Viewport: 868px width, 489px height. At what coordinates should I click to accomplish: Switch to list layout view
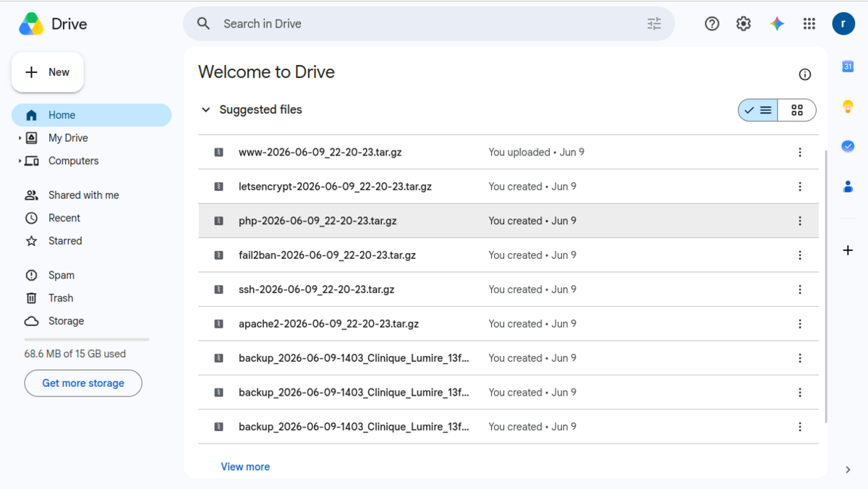point(758,110)
